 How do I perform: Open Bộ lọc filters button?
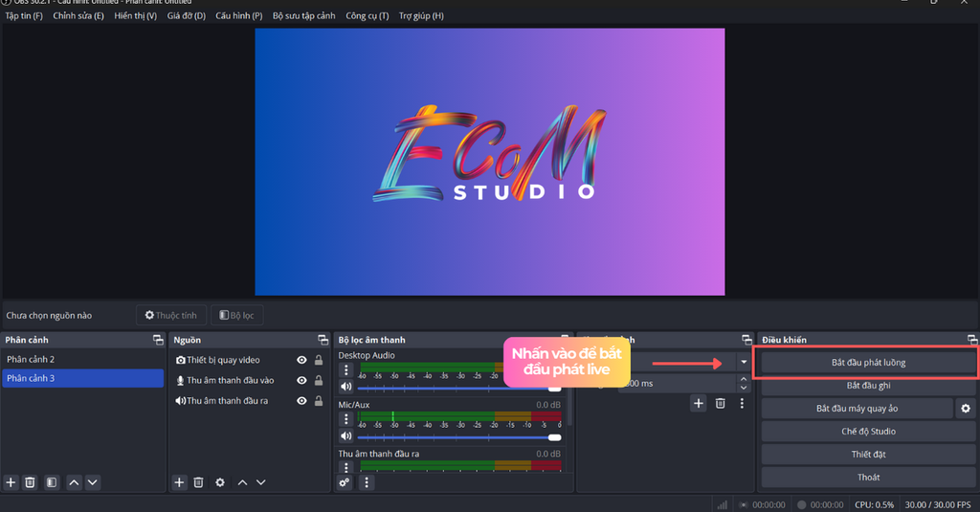237,315
